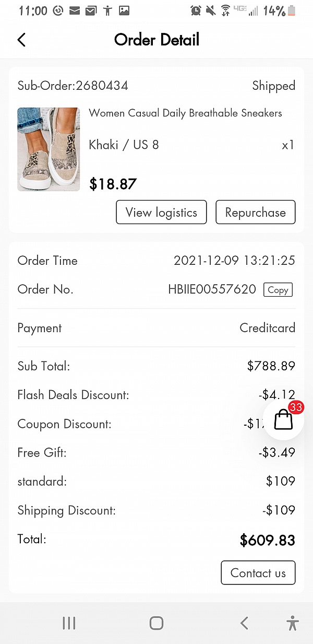This screenshot has height=644, width=313.
Task: Tap the back arrow in header
Action: click(x=21, y=40)
